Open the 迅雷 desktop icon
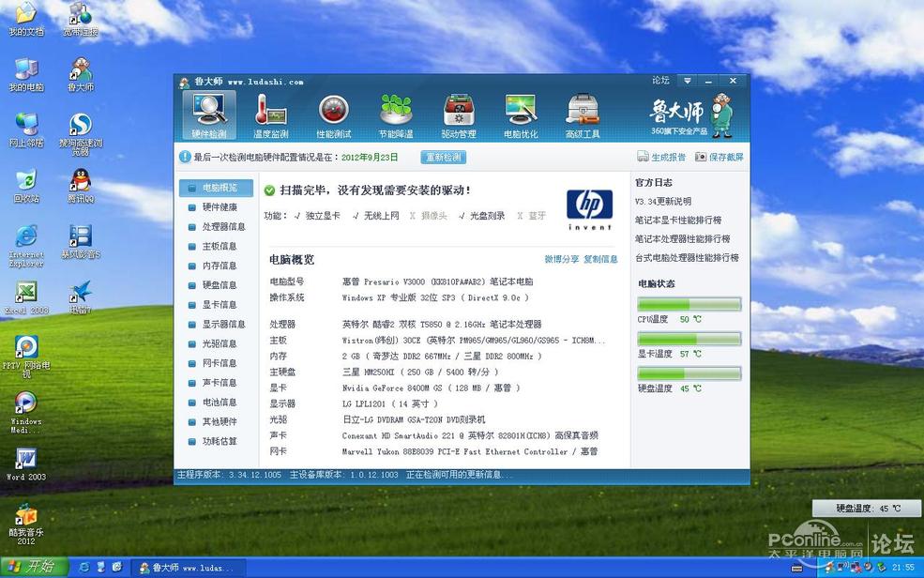The height and width of the screenshot is (578, 924). (x=81, y=297)
